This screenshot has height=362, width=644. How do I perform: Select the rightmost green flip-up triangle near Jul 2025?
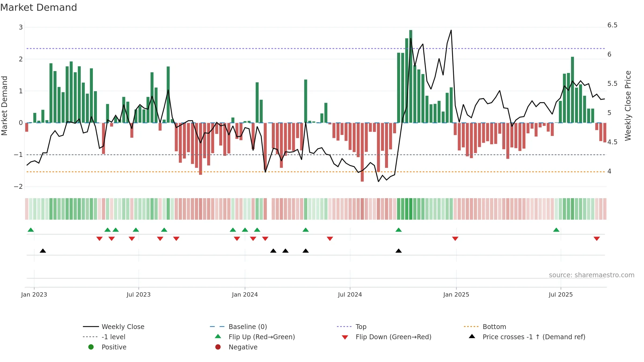pos(556,230)
